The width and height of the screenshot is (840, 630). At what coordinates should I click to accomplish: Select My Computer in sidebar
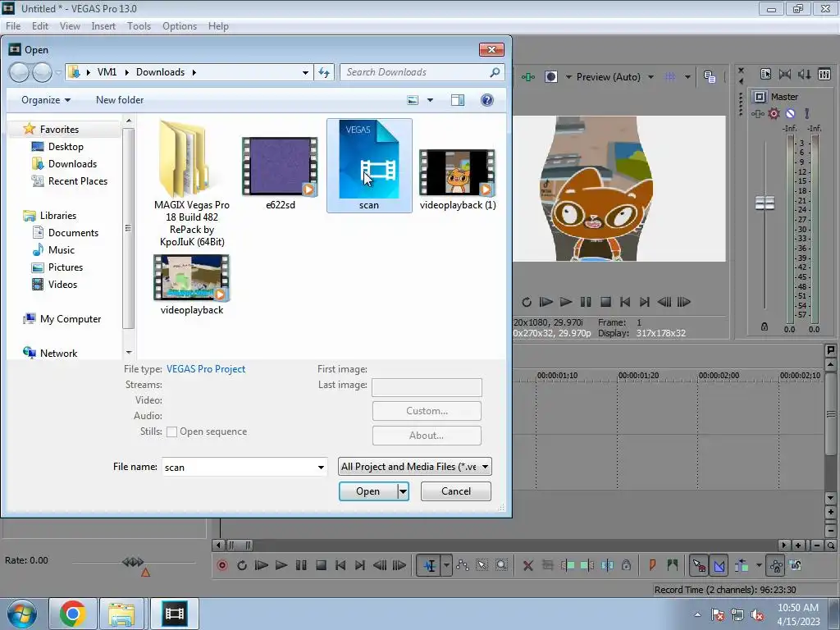[x=62, y=319]
